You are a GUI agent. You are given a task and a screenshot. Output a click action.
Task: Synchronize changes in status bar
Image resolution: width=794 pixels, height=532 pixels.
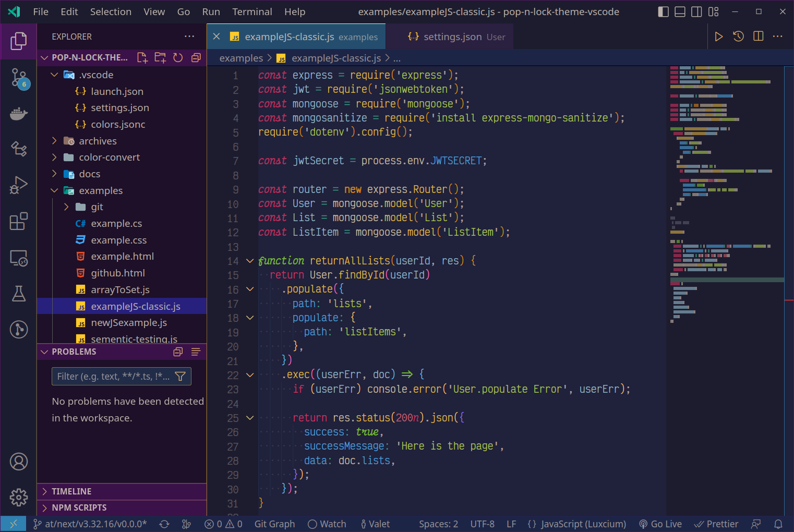click(164, 524)
